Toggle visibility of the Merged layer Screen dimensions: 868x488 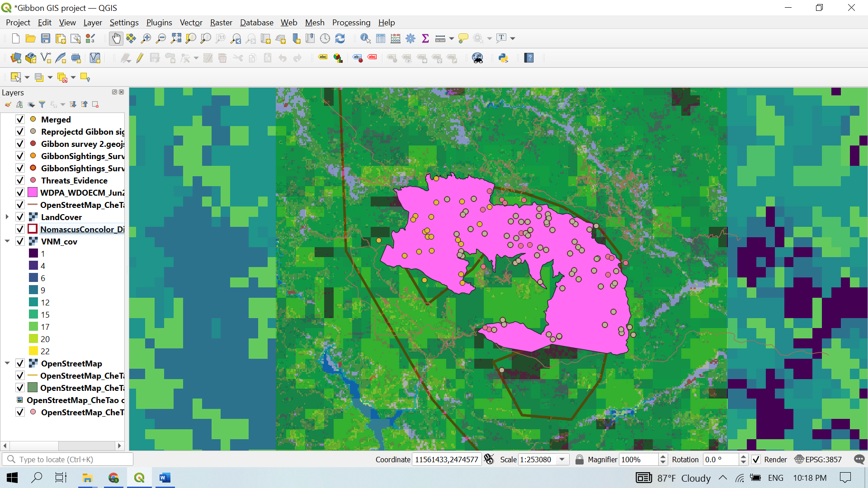pos(20,119)
